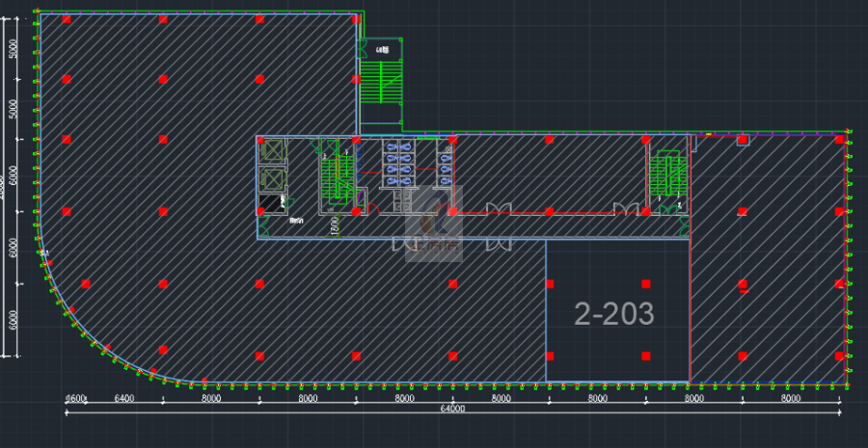This screenshot has width=868, height=448.
Task: Click the 2-203 room label
Action: (x=614, y=313)
